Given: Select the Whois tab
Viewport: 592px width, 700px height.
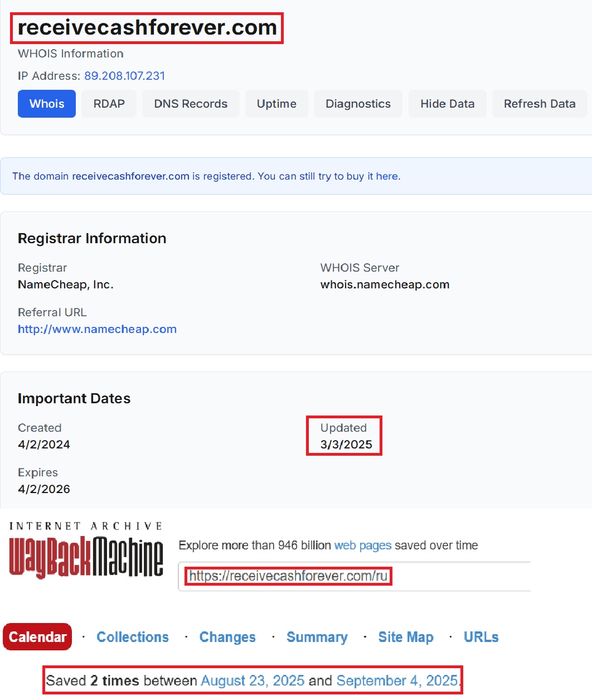Looking at the screenshot, I should (46, 104).
